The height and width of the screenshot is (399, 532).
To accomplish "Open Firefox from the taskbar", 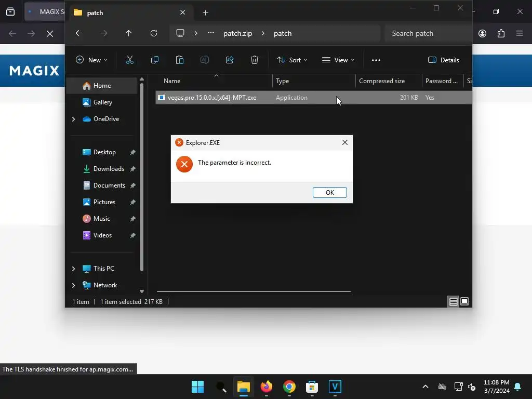I will tap(267, 387).
